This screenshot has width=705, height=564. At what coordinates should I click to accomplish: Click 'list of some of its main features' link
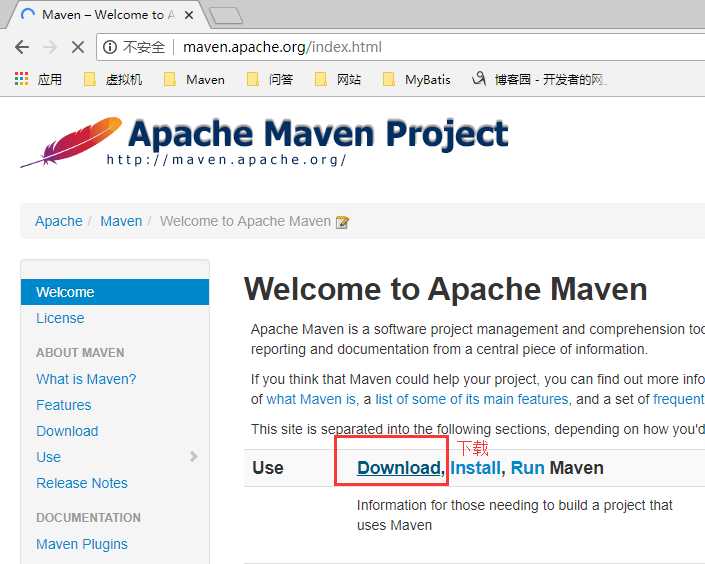[x=473, y=399]
